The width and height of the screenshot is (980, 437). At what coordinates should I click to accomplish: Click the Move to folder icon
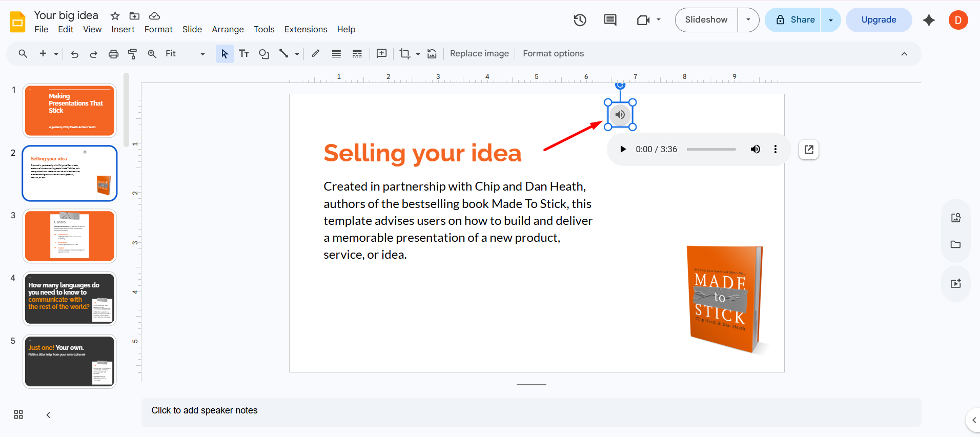point(134,16)
